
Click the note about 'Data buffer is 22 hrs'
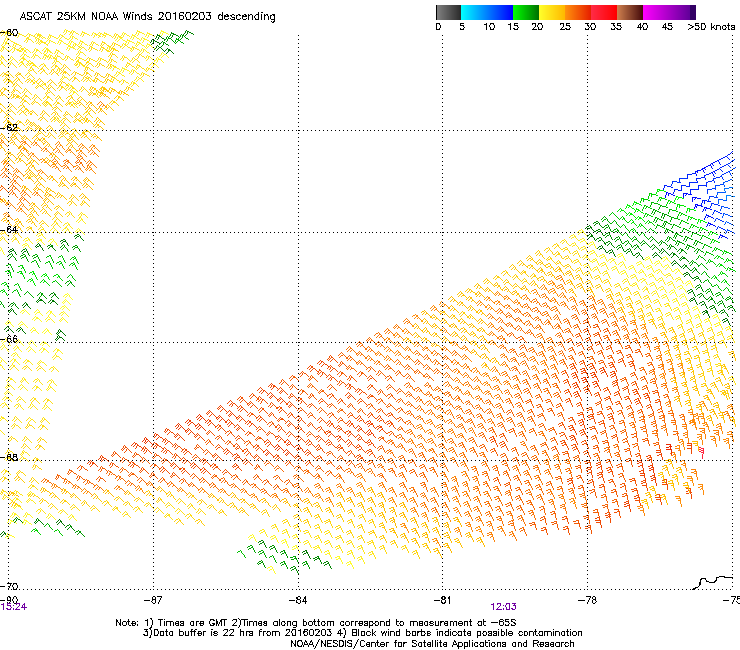pyautogui.click(x=362, y=633)
